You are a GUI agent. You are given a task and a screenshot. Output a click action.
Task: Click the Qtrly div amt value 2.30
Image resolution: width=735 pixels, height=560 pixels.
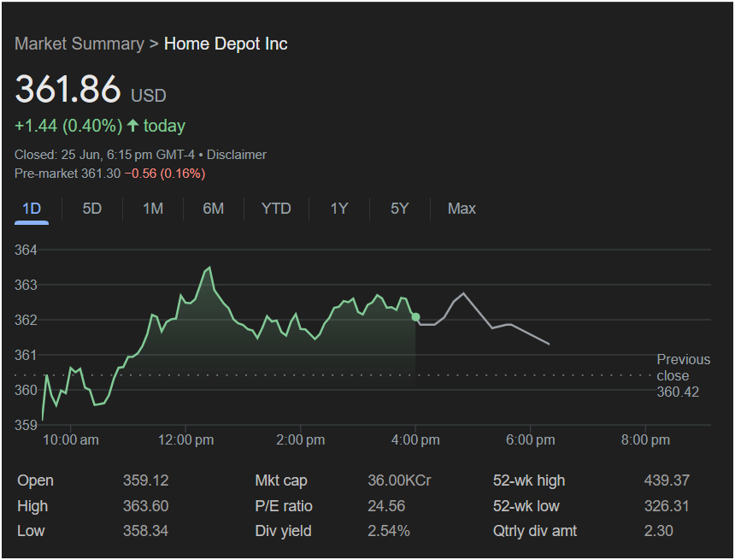(659, 531)
